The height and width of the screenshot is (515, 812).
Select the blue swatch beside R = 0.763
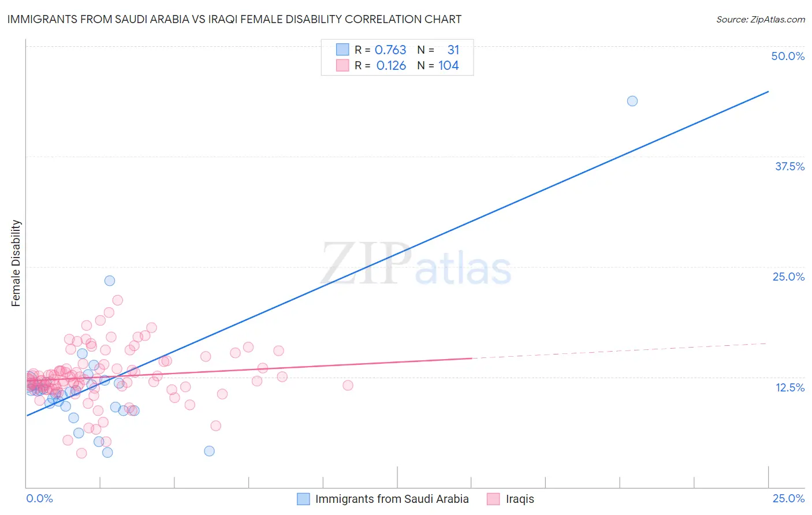[342, 50]
